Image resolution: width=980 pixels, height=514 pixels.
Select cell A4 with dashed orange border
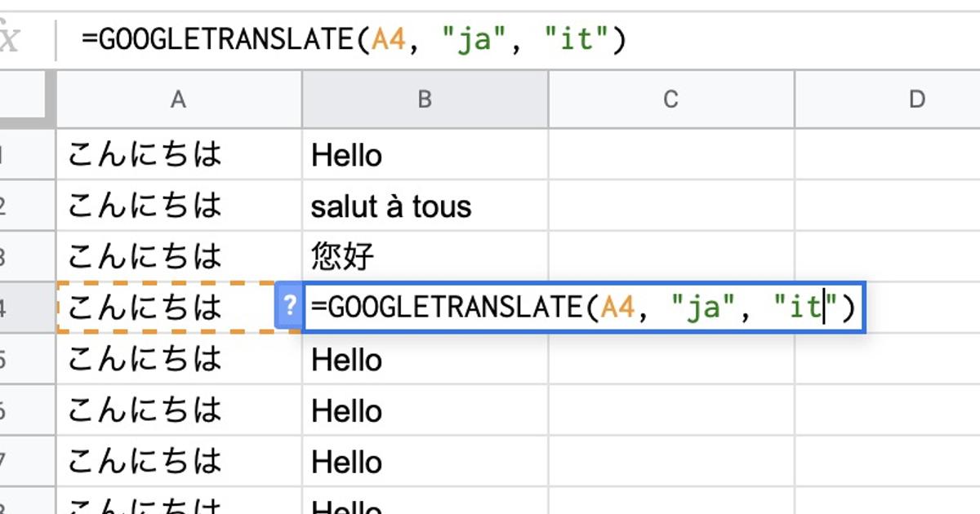(167, 307)
